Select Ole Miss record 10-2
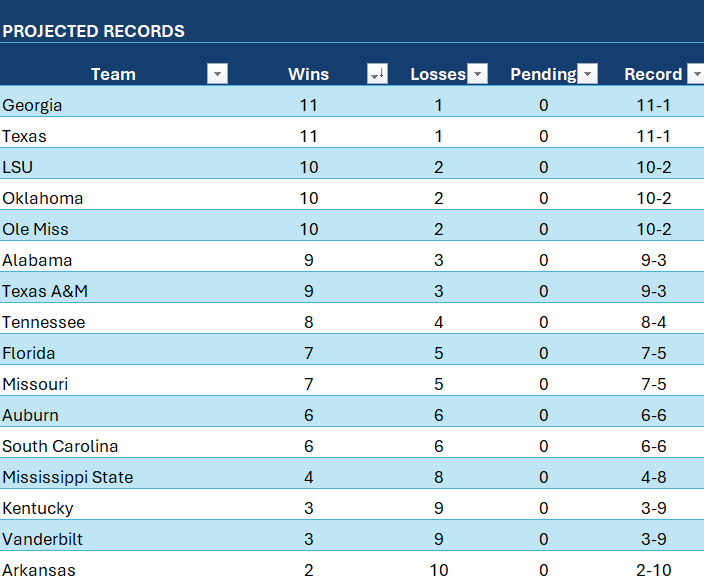Screen dimensions: 704x577 coord(653,229)
